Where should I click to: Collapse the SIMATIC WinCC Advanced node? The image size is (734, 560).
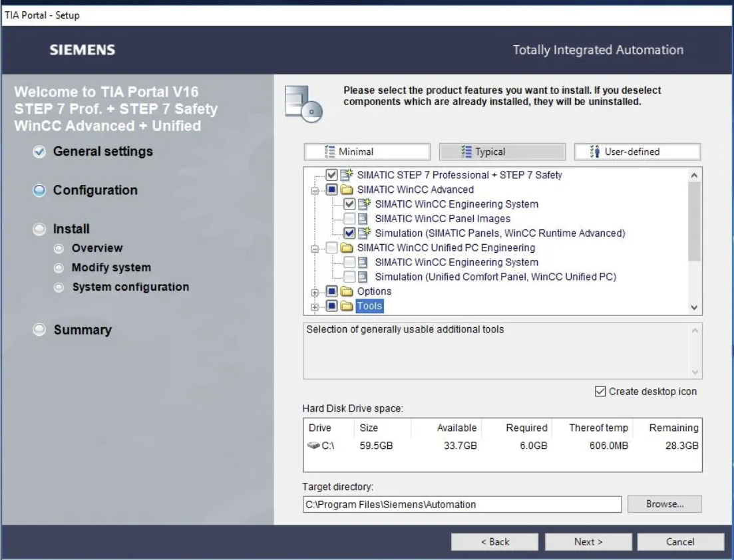(x=316, y=190)
